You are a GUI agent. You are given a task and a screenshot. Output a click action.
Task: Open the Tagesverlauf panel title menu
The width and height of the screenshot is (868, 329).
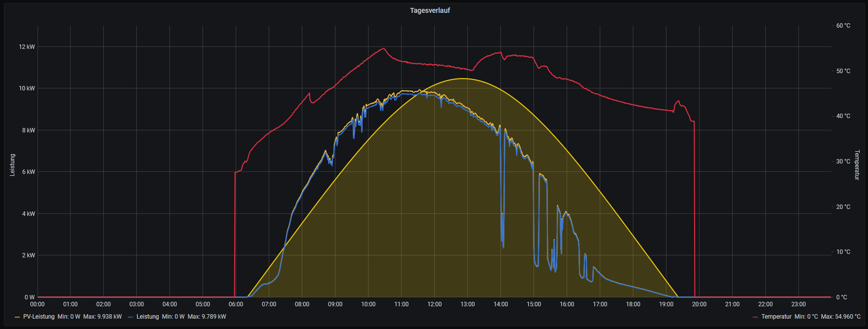click(430, 10)
